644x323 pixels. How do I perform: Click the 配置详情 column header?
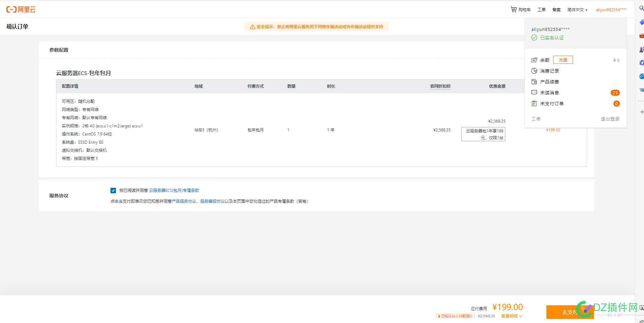coord(70,86)
